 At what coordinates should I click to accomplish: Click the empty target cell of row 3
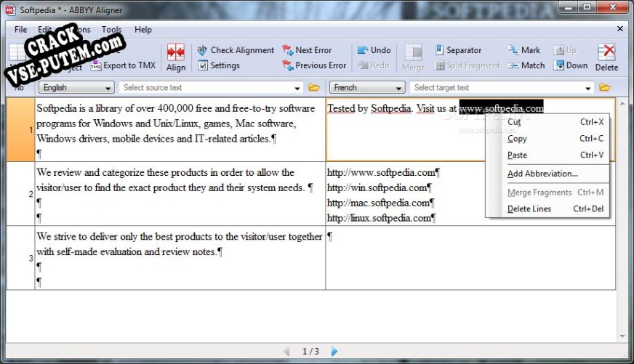click(470, 258)
